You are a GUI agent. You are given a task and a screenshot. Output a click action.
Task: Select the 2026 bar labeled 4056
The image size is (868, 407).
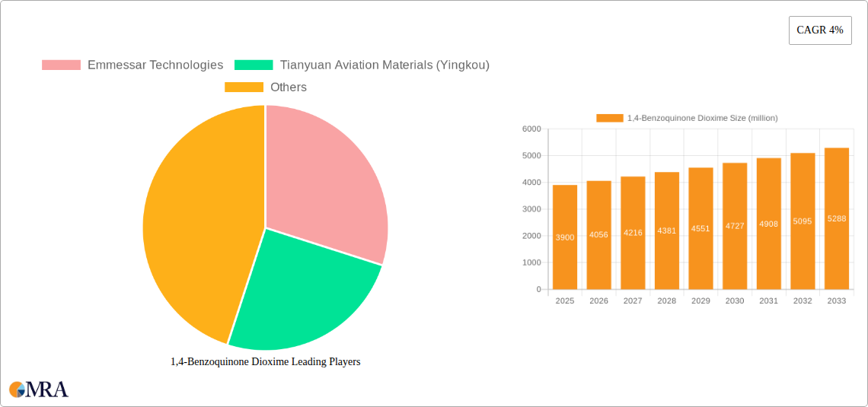pos(599,235)
